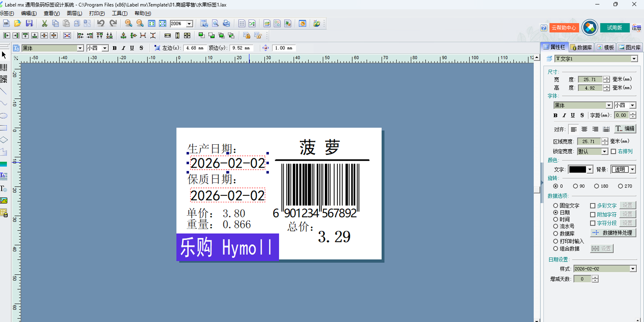
Task: Center-align text in the properties panel
Action: point(584,129)
